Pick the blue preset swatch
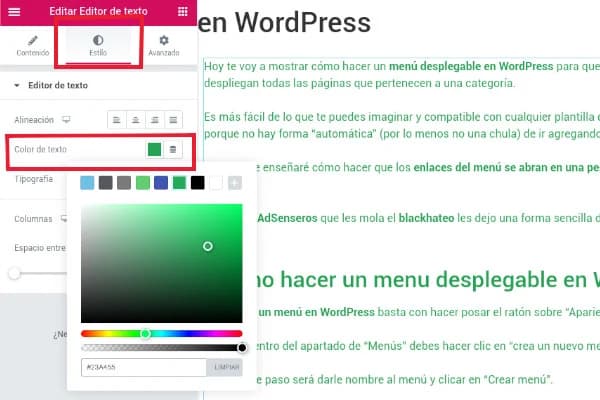This screenshot has height=400, width=600. point(161,183)
